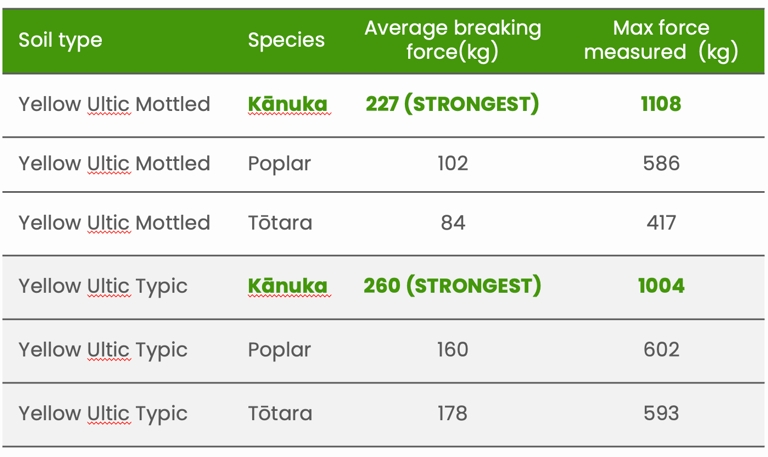The height and width of the screenshot is (457, 768).
Task: Select the "227 (STRONGEST)" cell
Action: tap(452, 104)
